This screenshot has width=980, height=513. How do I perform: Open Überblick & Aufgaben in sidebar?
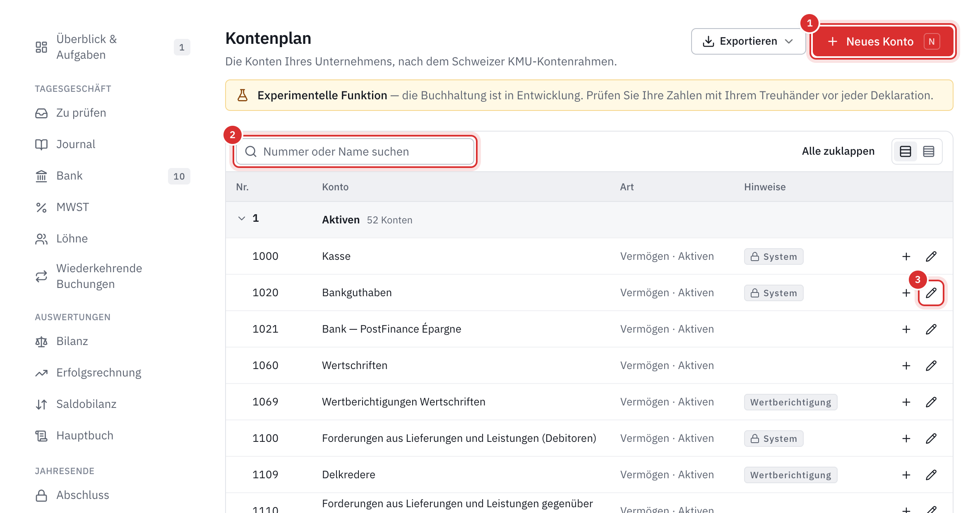[113, 47]
